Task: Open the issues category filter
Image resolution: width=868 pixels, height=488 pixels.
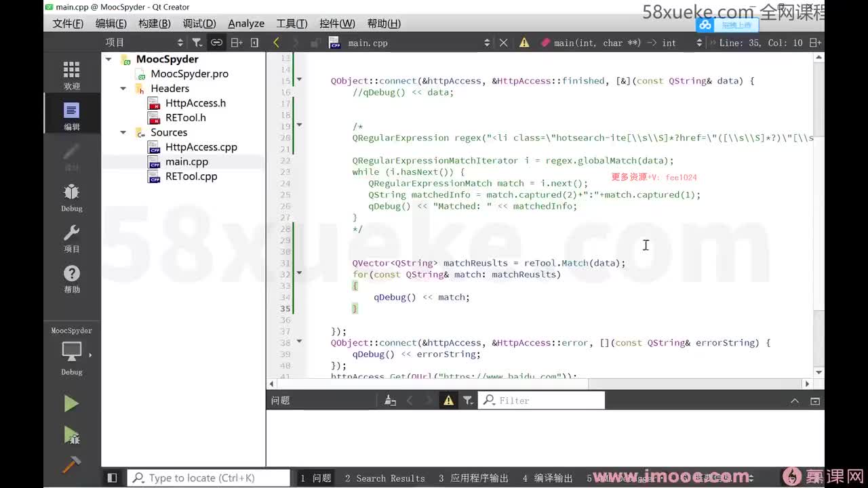Action: click(468, 401)
